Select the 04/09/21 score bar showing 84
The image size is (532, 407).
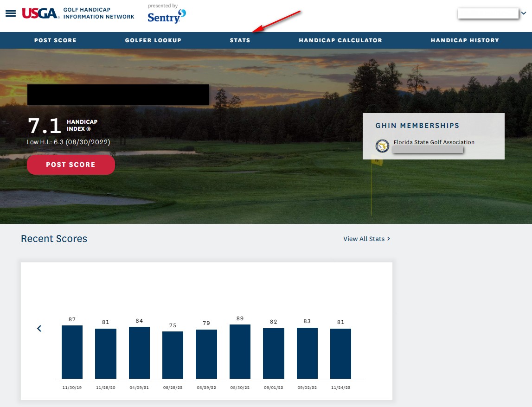139,353
